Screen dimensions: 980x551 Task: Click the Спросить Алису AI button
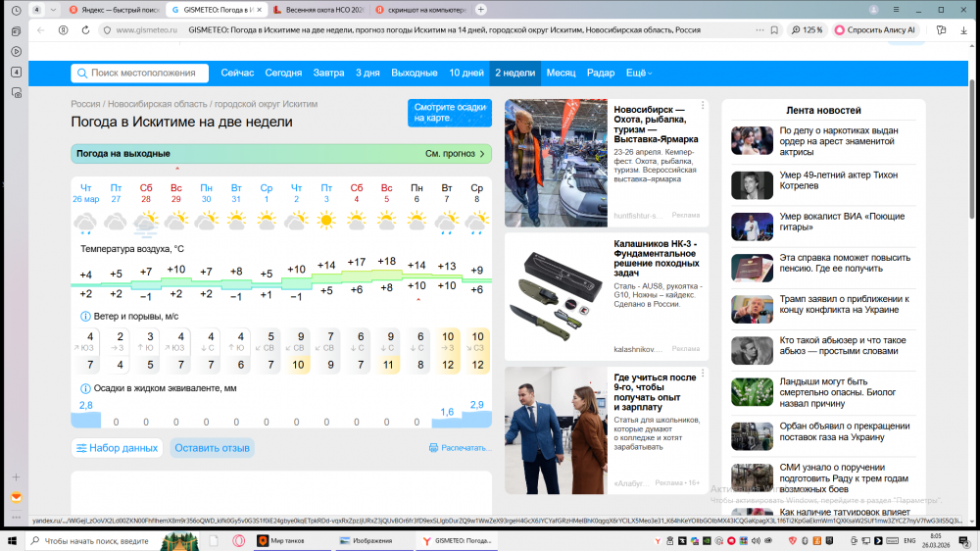[x=875, y=30]
